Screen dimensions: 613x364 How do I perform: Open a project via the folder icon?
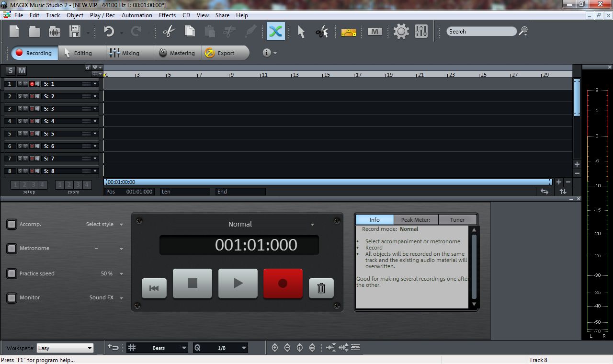34,32
